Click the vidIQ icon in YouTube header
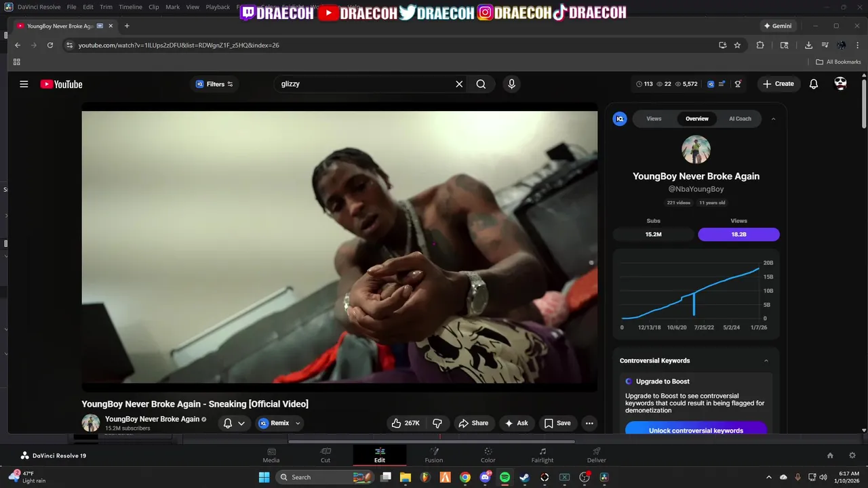 pos(711,84)
